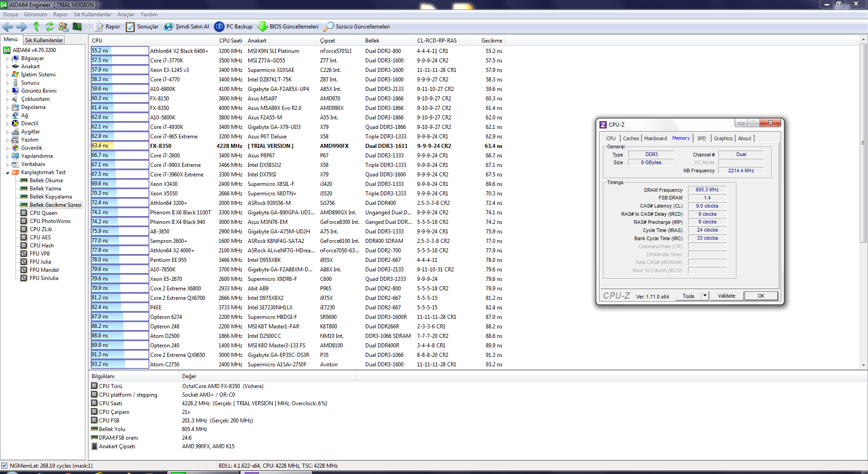Click the results list scroll-down arrow
The image size is (868, 474).
pos(863,365)
